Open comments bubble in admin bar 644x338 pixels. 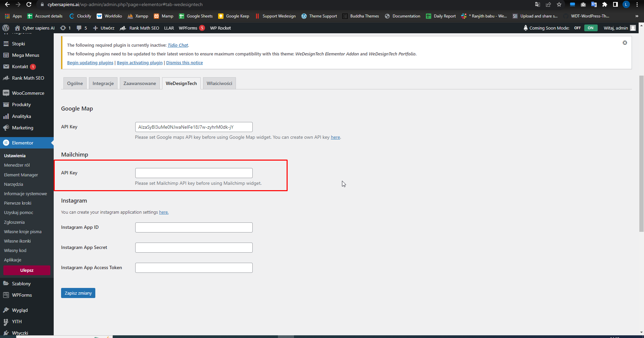(x=82, y=28)
